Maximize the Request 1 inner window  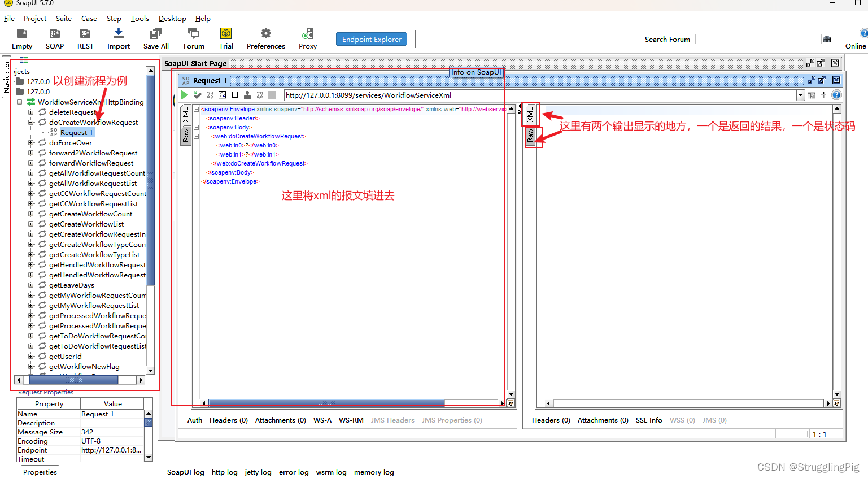tap(822, 80)
